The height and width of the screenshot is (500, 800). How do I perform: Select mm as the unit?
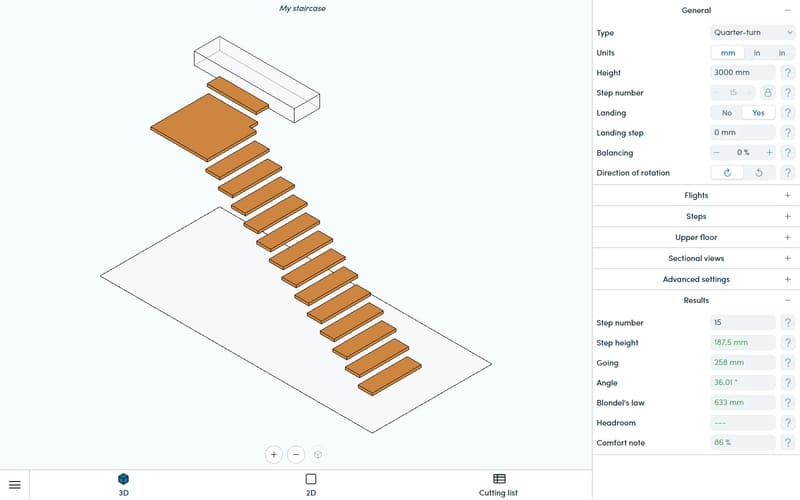(x=728, y=53)
